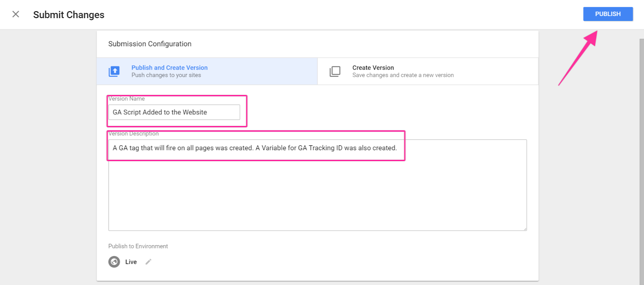Close the Submit Changes dialog

tap(16, 14)
